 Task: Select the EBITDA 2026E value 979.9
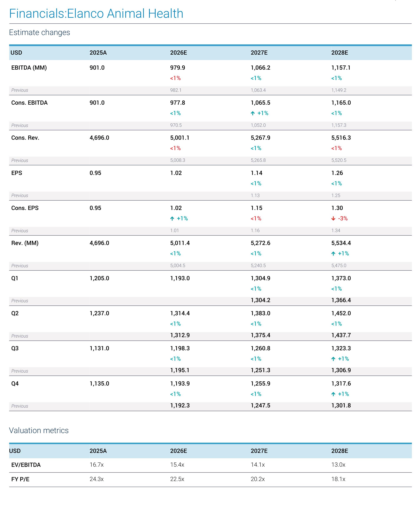177,68
